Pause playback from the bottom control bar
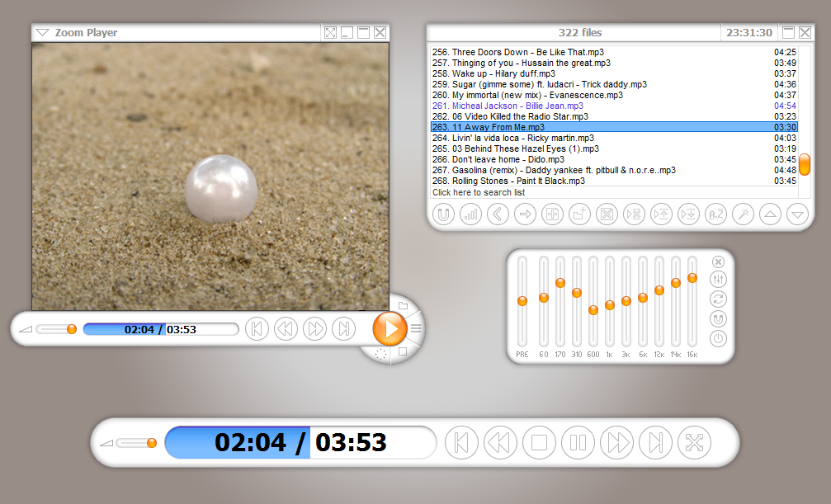 (x=578, y=443)
